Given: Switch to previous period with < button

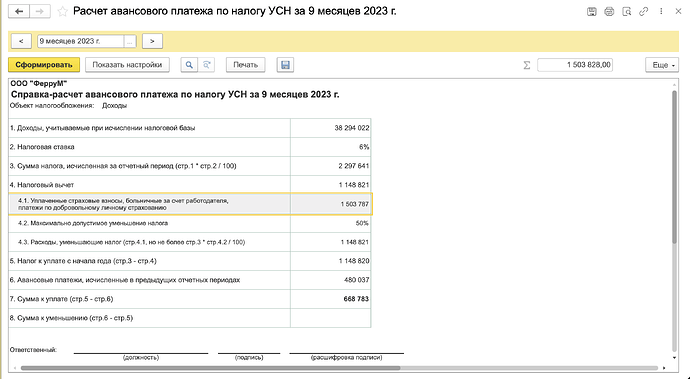Looking at the screenshot, I should tap(21, 41).
